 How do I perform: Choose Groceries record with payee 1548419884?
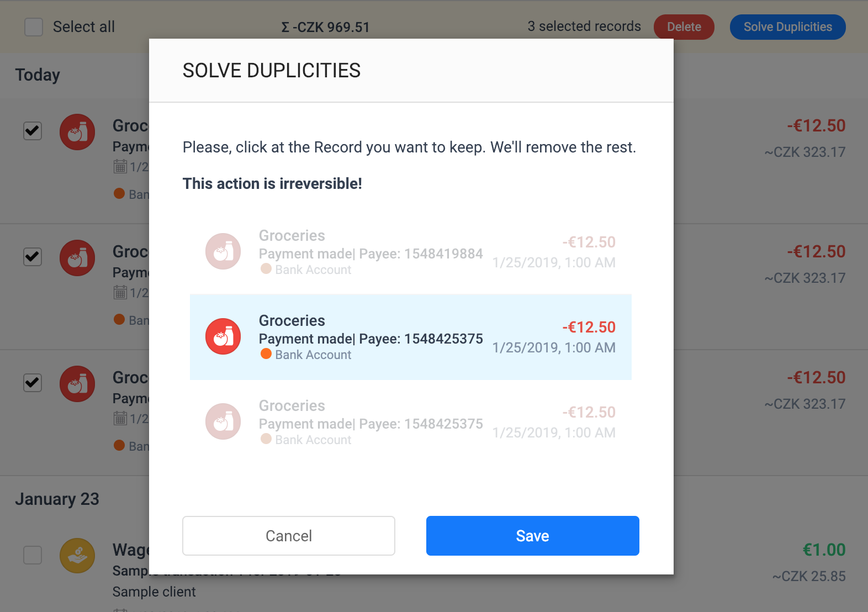pos(411,252)
